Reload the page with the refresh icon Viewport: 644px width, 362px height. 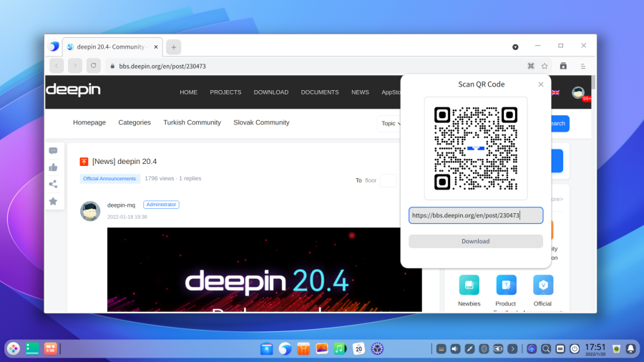click(x=93, y=66)
